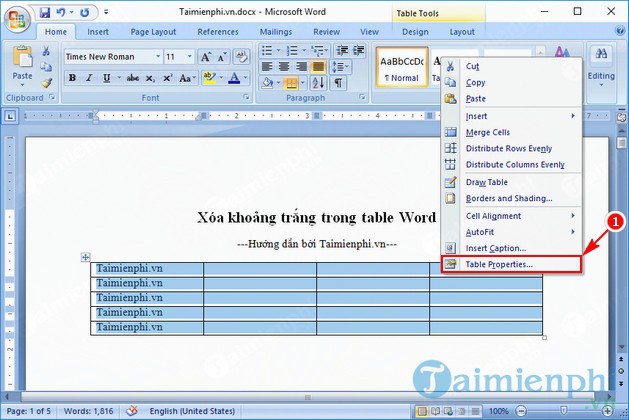
Task: Open Word Help question mark
Action: [620, 30]
